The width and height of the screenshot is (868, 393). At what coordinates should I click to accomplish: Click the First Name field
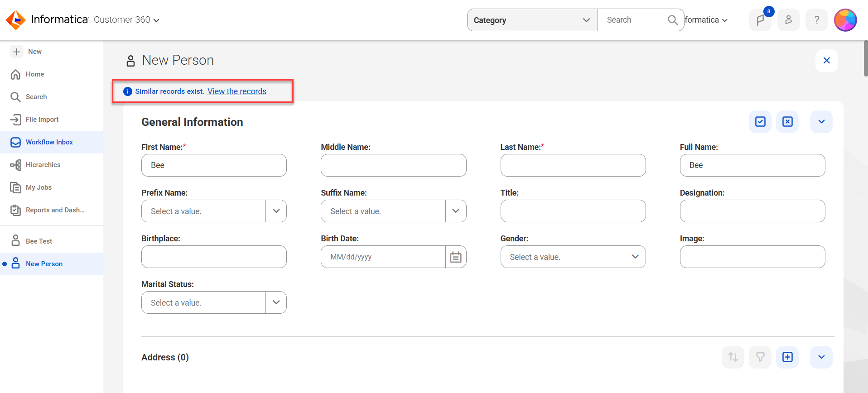coord(214,165)
